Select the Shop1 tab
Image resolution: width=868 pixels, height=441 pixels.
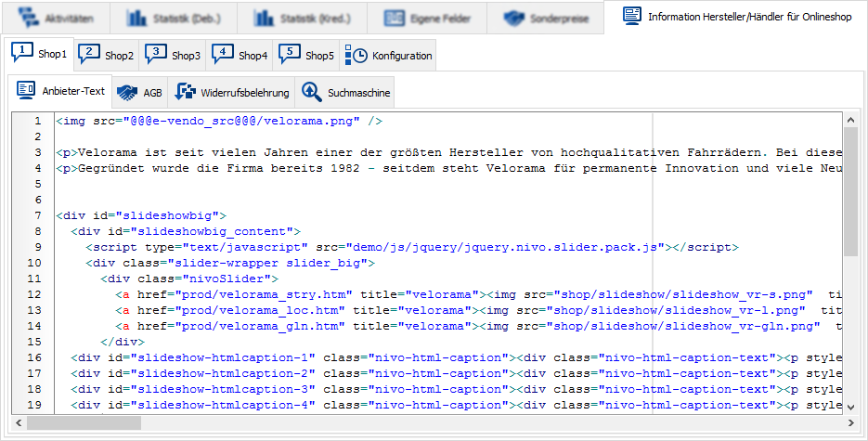tap(39, 54)
